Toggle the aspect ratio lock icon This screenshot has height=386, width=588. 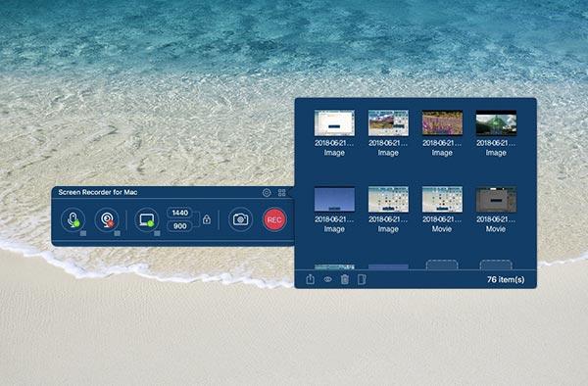pos(207,219)
